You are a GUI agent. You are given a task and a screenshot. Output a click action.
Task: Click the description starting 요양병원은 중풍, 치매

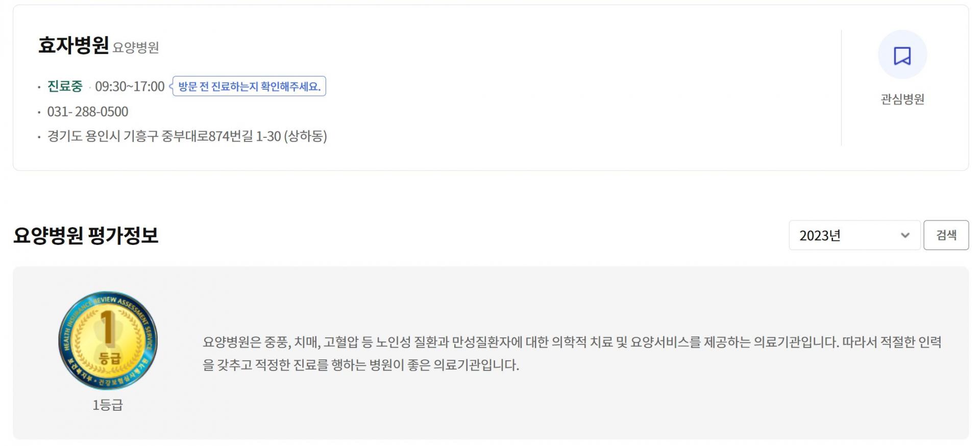click(572, 342)
